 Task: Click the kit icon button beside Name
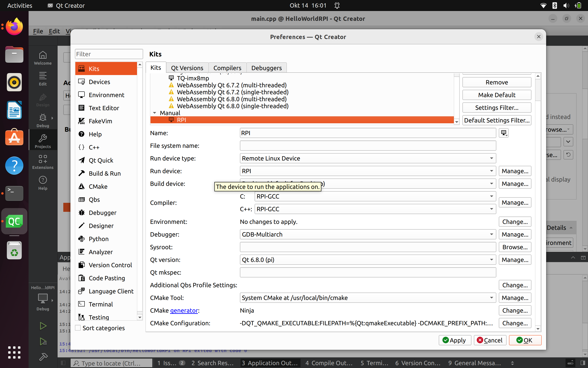[x=503, y=133]
